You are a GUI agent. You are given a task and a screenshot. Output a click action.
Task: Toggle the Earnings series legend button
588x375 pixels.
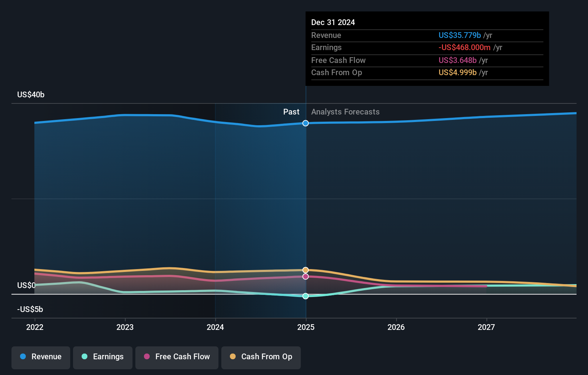point(103,357)
